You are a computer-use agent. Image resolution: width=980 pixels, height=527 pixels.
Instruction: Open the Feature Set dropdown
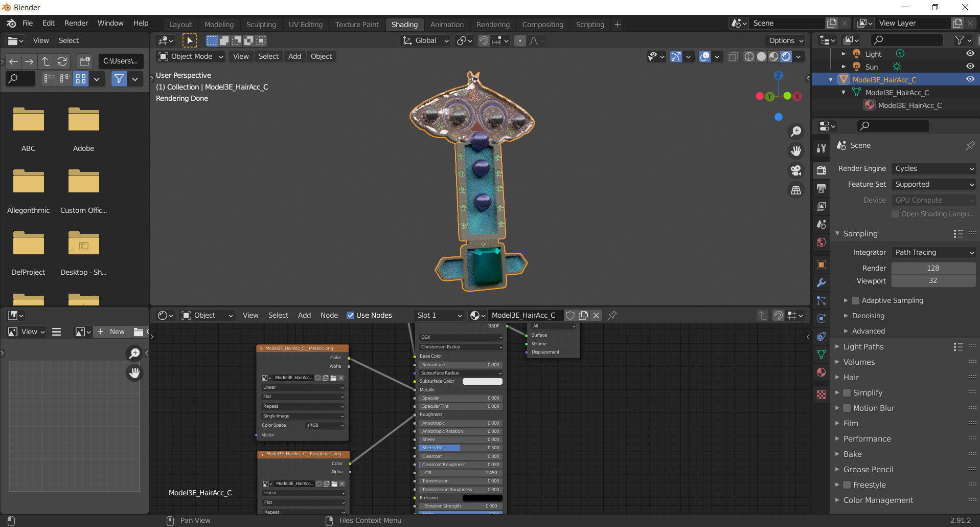point(933,184)
